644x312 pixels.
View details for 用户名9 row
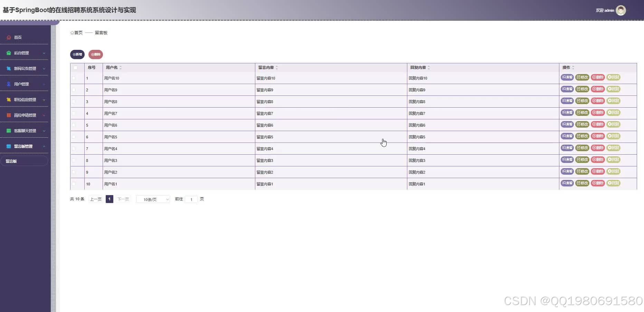567,89
